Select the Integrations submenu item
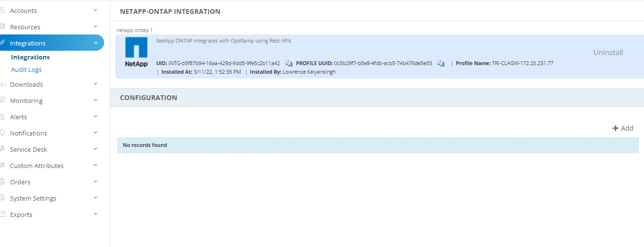The width and height of the screenshot is (644, 247). click(30, 57)
